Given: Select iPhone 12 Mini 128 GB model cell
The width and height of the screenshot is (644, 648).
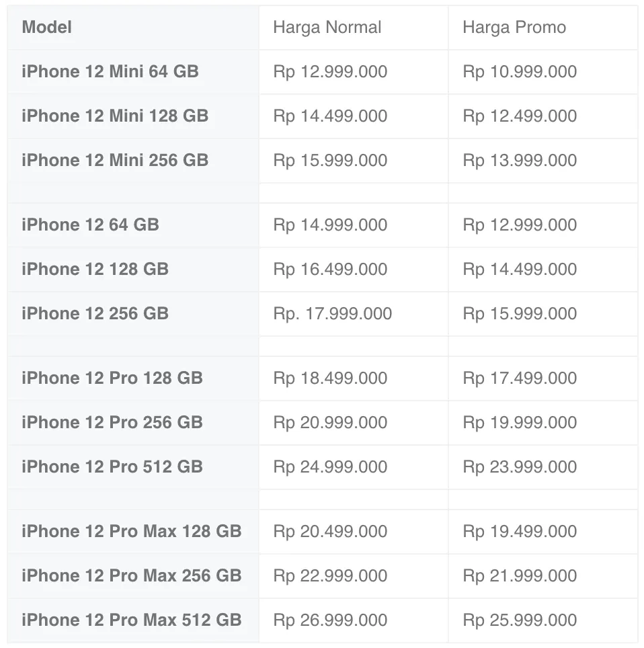Looking at the screenshot, I should [115, 116].
